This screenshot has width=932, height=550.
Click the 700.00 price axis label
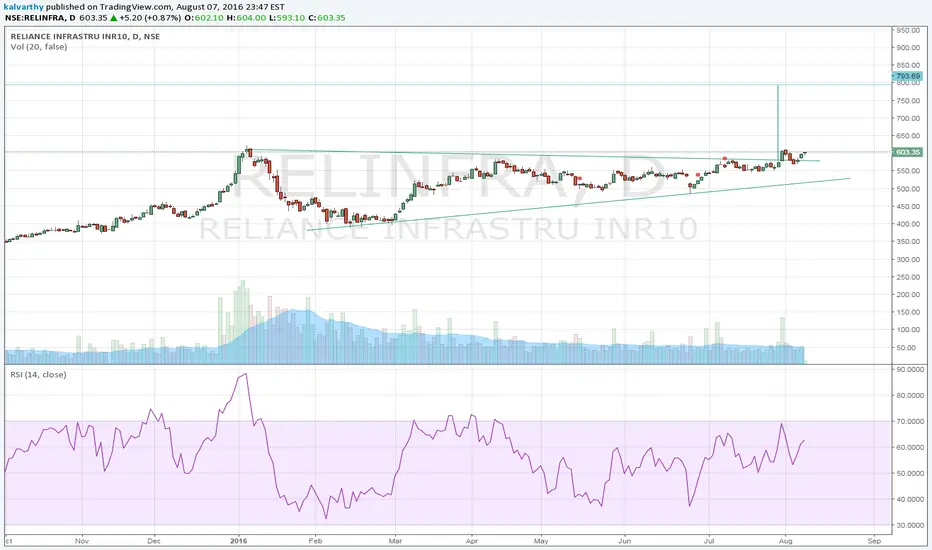(908, 118)
